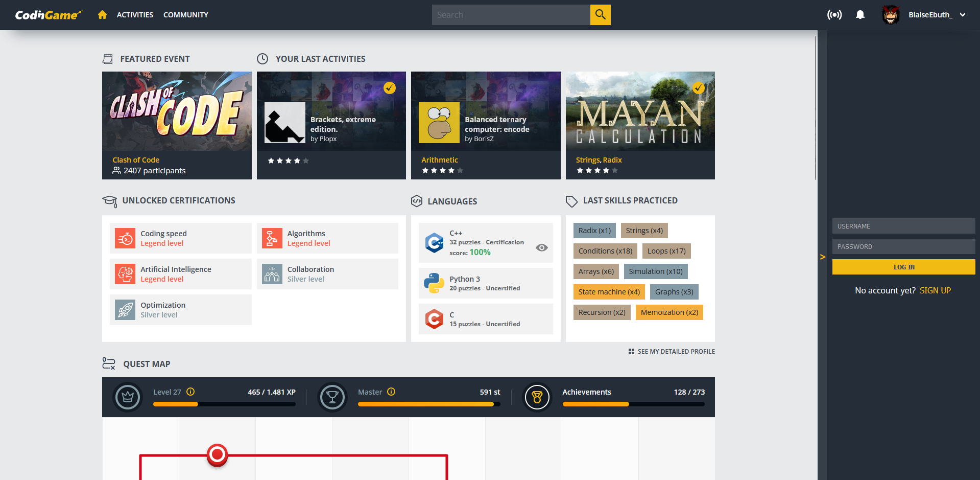980x480 pixels.
Task: Open SEE MY DETAILED PROFILE link
Action: point(672,352)
